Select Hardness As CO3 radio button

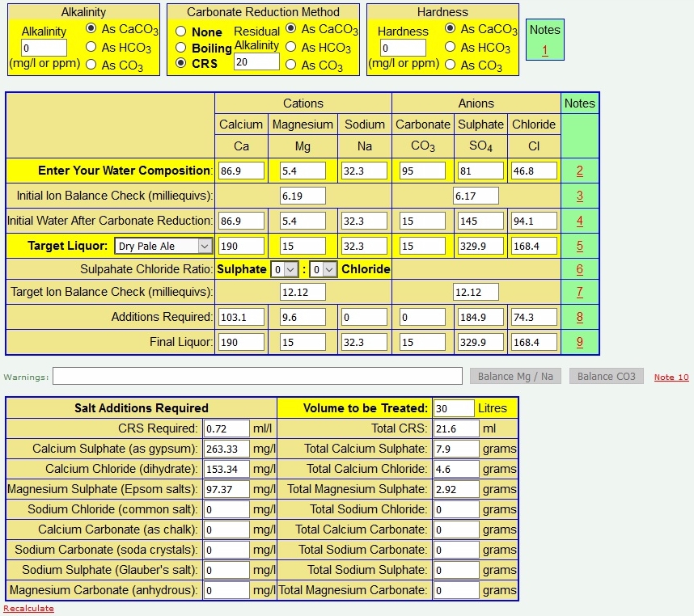450,65
